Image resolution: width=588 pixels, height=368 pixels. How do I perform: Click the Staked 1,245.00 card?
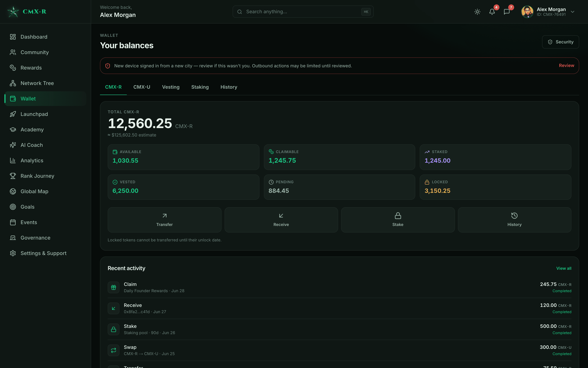pos(495,157)
